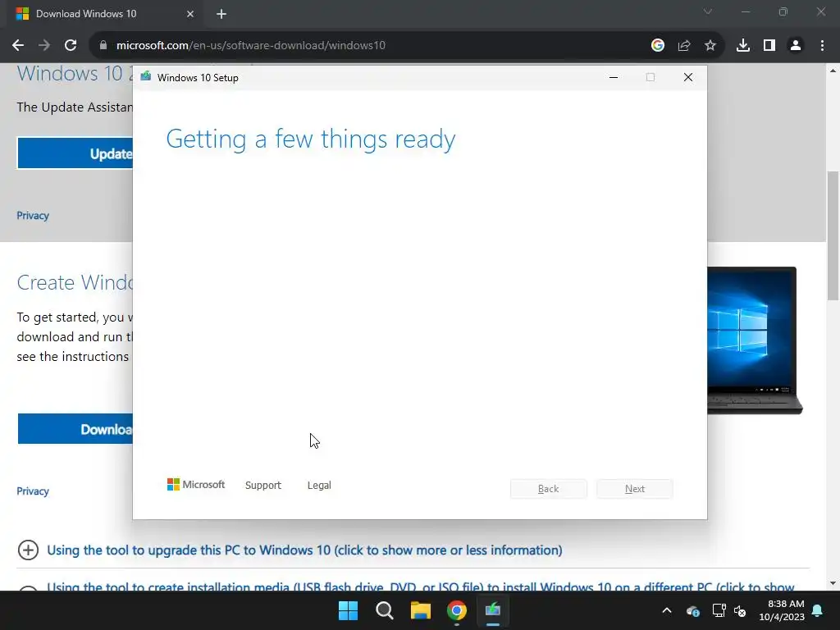The height and width of the screenshot is (630, 840).
Task: Open the Windows Start menu
Action: [348, 610]
